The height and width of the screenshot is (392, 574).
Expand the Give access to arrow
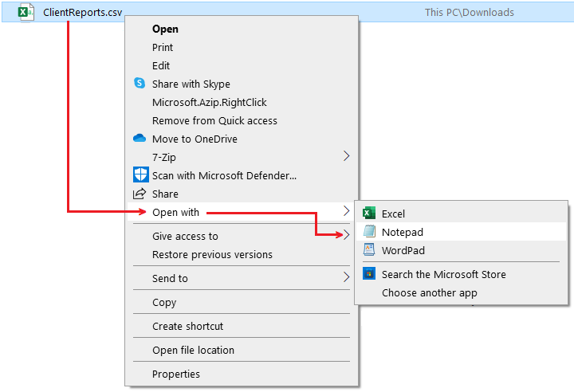coord(346,235)
